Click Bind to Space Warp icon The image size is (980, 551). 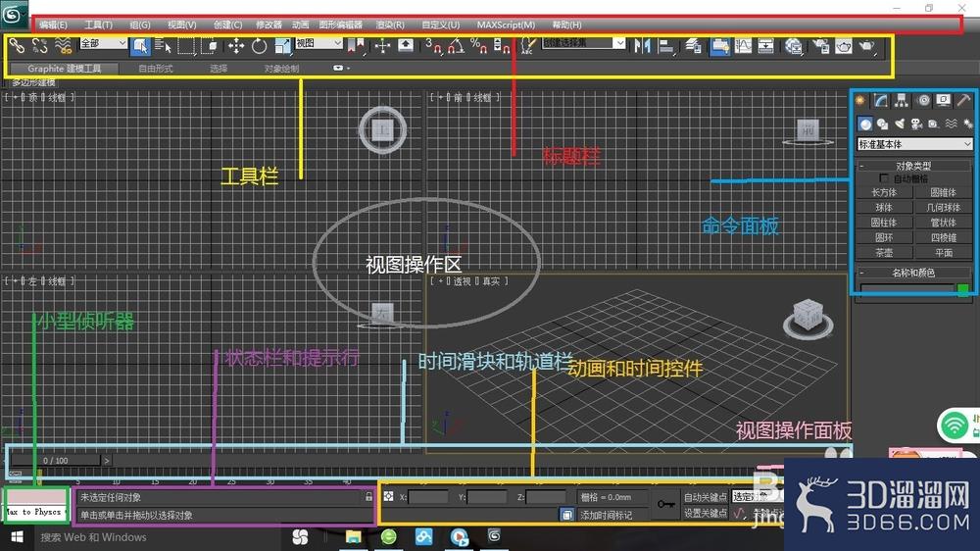63,46
